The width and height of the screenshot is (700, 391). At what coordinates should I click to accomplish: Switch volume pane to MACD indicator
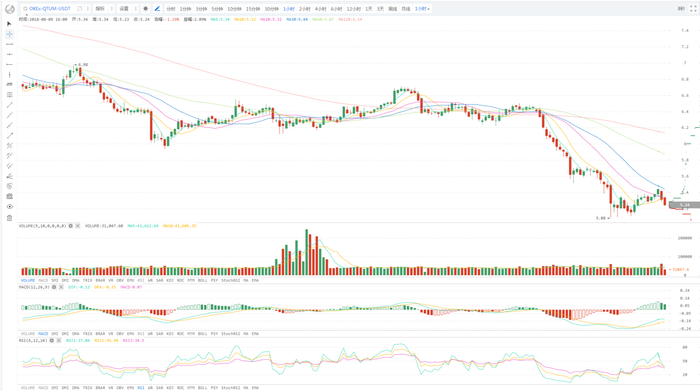(43, 280)
